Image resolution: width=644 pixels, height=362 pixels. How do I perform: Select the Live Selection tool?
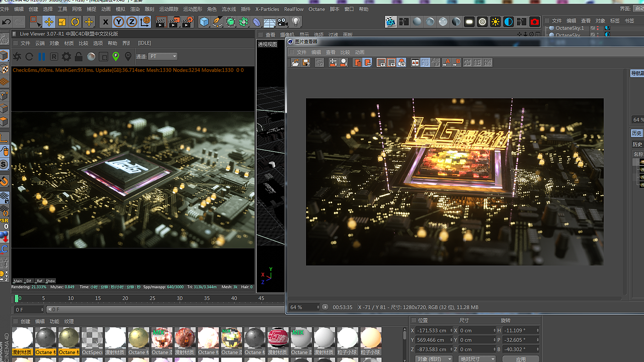(x=35, y=22)
